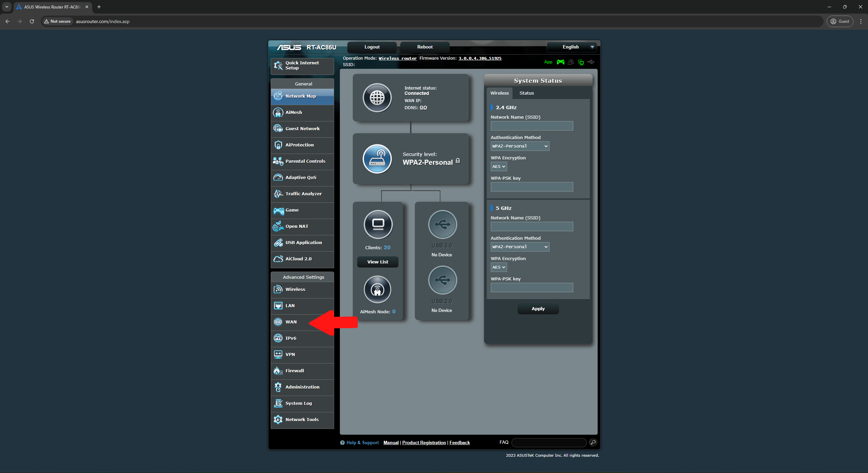Click the browser address bar URL
This screenshot has height=473, width=868.
click(x=103, y=21)
